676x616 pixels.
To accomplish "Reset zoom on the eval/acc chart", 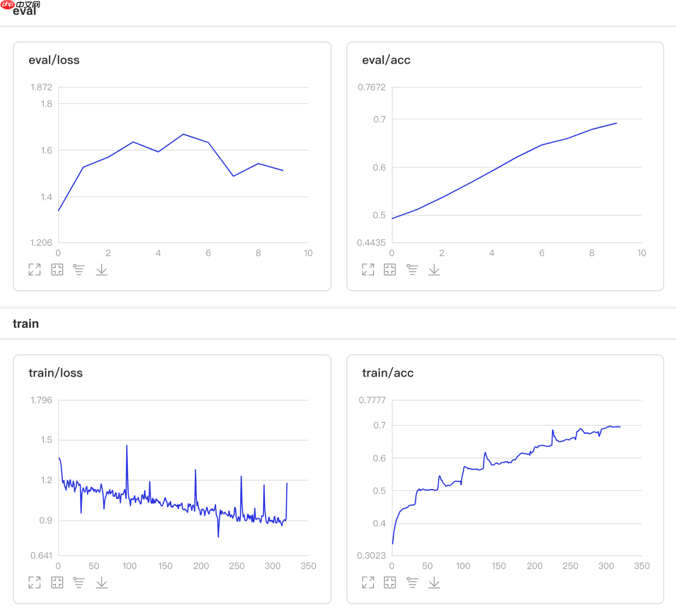I will pos(390,269).
